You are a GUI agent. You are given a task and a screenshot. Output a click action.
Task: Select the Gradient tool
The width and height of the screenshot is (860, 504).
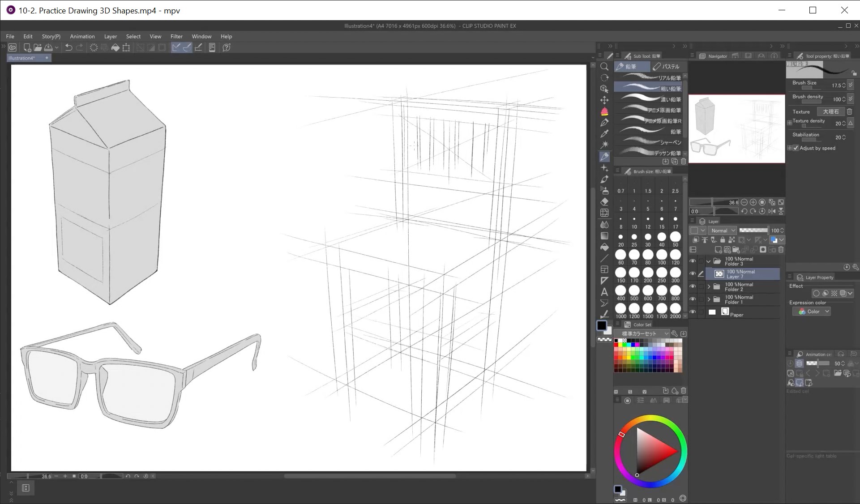coord(604,235)
